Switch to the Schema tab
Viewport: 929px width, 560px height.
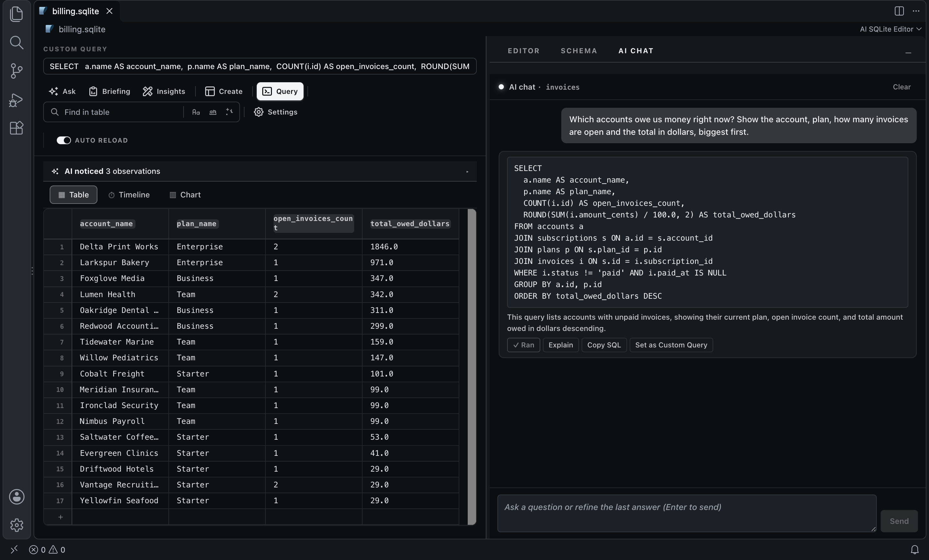click(x=579, y=51)
